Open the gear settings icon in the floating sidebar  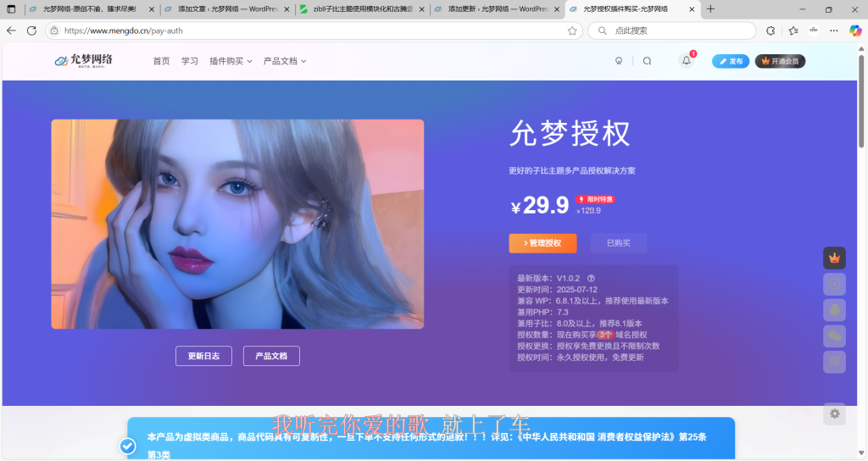click(x=834, y=414)
